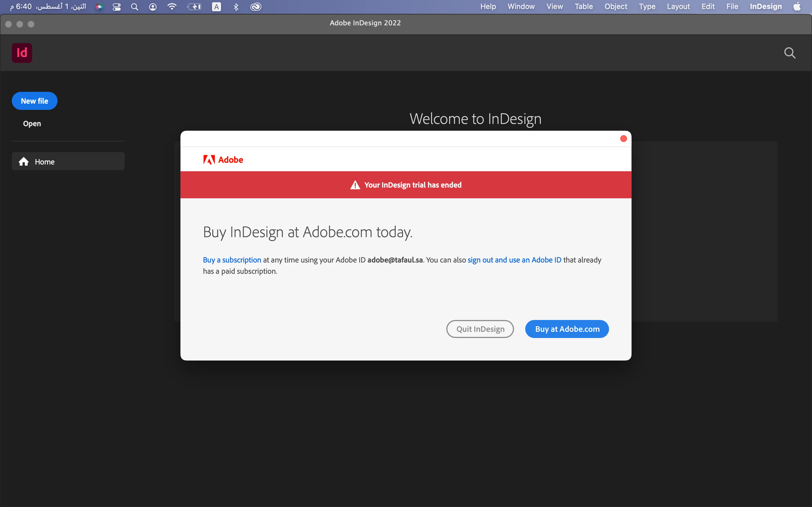The height and width of the screenshot is (507, 812).
Task: Click the 'Buy a subscription' link
Action: tap(232, 260)
